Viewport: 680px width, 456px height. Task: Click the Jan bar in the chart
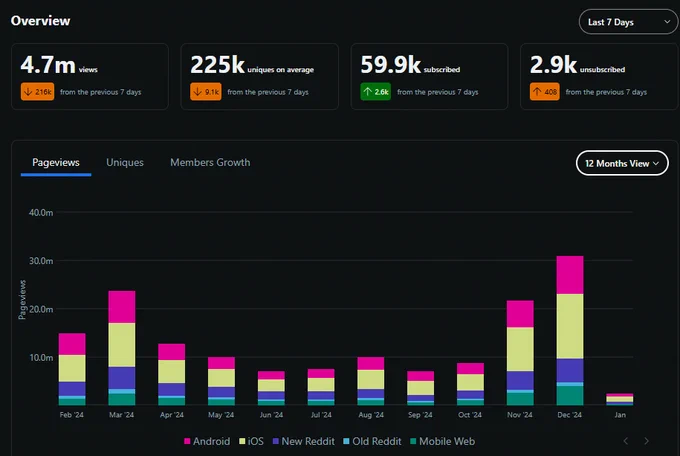620,399
